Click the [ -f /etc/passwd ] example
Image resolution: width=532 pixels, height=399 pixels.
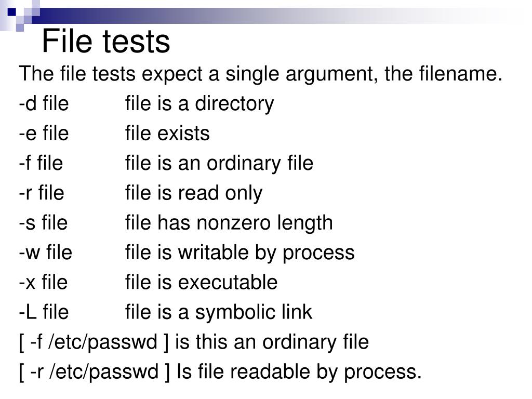click(94, 342)
